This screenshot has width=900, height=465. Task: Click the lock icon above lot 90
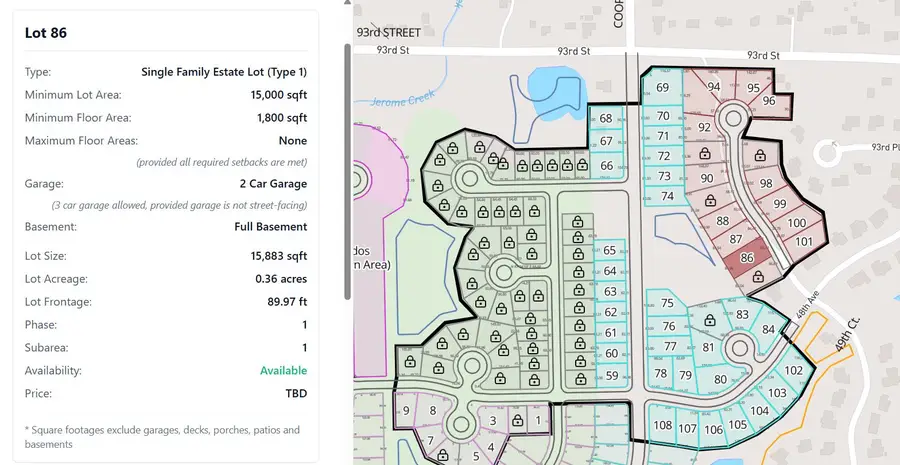tap(705, 155)
